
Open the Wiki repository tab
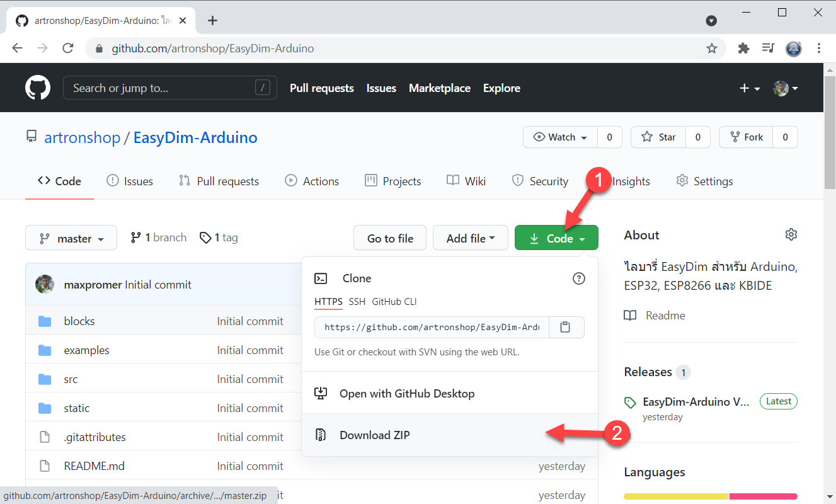point(466,181)
